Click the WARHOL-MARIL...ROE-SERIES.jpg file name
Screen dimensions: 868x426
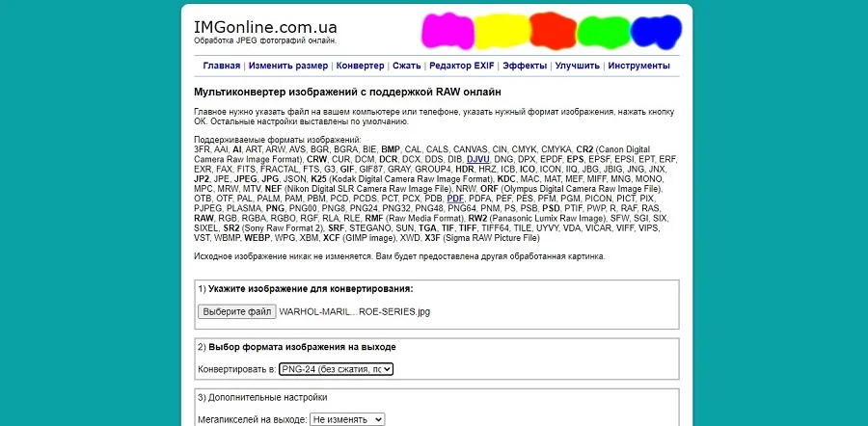354,311
